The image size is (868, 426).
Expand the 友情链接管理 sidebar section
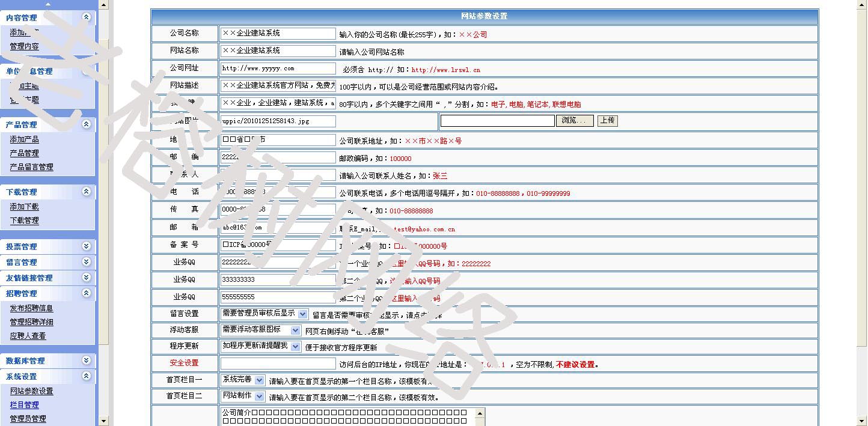tap(86, 278)
